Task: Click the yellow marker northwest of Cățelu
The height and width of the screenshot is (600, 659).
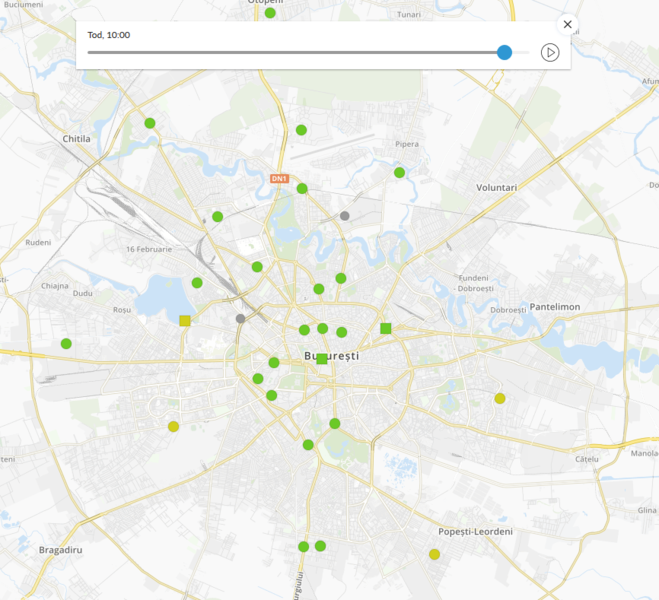Action: 500,398
